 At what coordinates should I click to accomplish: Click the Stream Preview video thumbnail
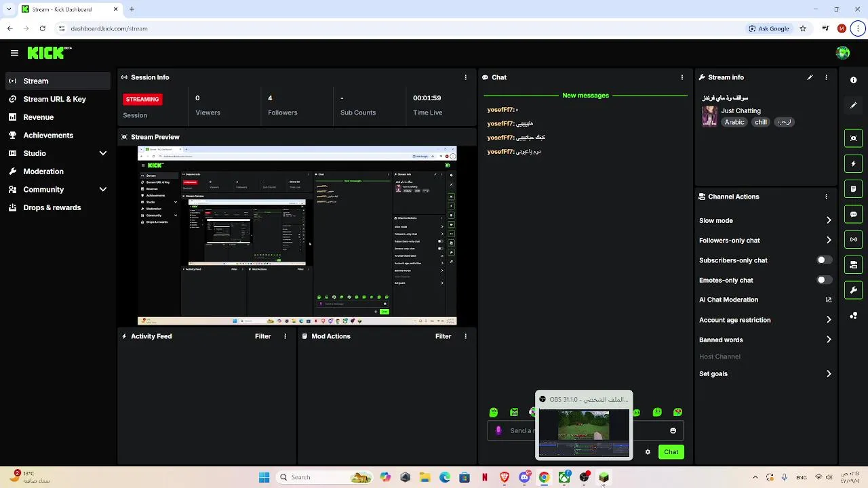(297, 236)
